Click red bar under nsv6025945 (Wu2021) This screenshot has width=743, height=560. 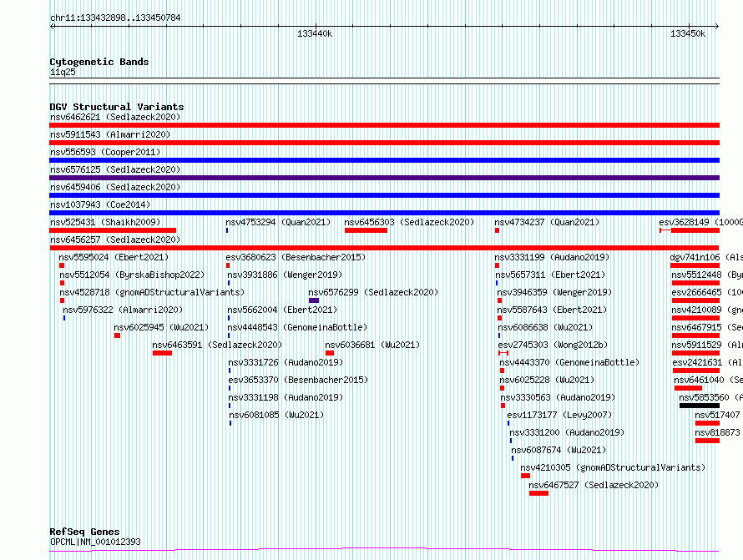pyautogui.click(x=117, y=335)
